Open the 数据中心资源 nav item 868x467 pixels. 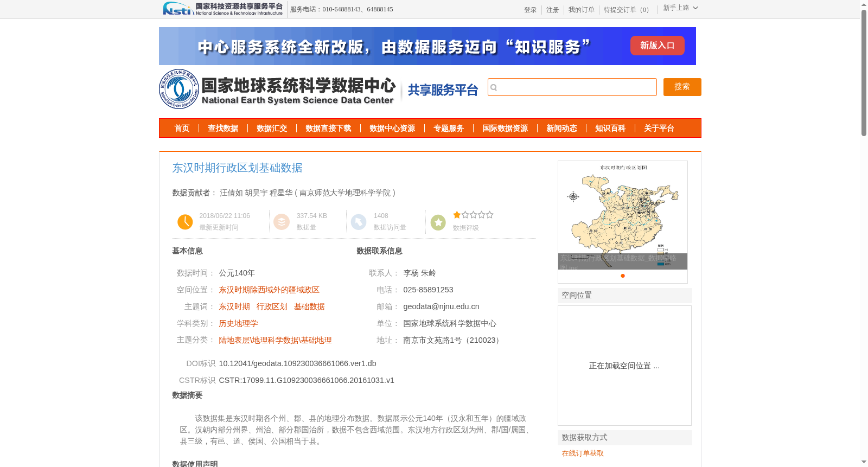point(392,129)
